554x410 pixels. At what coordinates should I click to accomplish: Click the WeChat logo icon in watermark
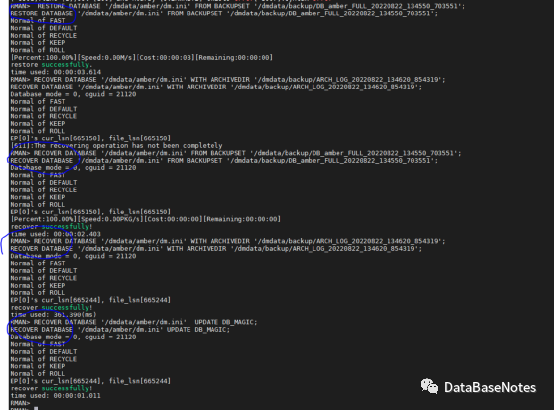click(429, 386)
